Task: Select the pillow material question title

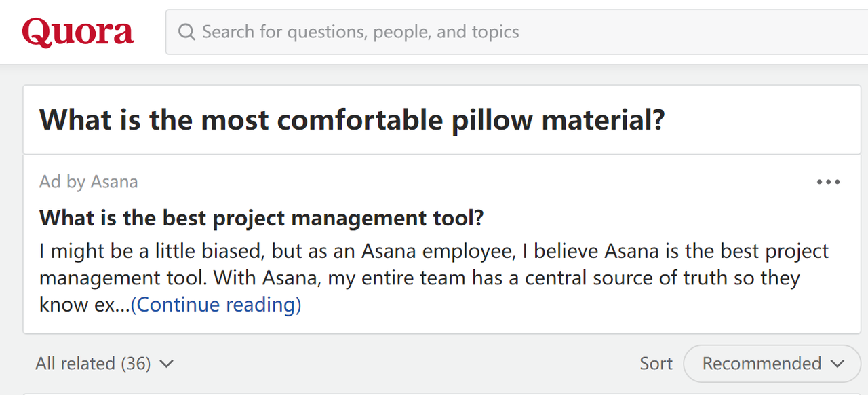Action: coord(351,119)
